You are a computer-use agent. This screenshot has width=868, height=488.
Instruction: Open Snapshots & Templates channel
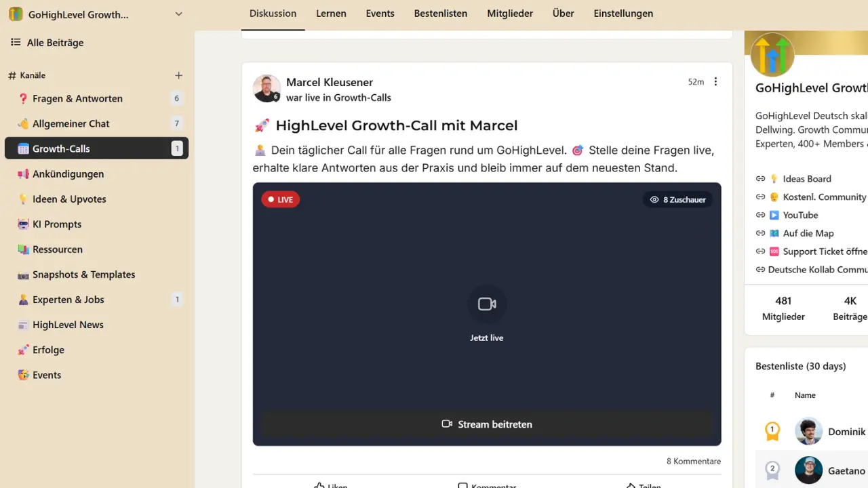point(96,274)
